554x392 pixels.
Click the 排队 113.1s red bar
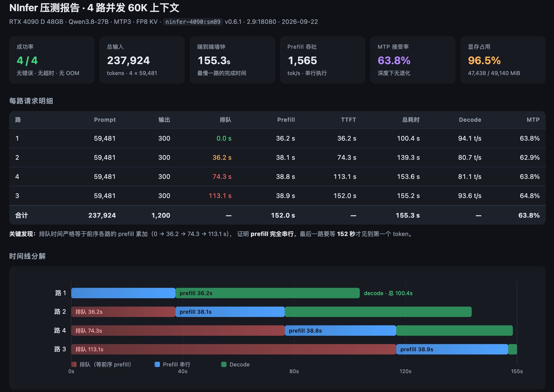click(234, 349)
